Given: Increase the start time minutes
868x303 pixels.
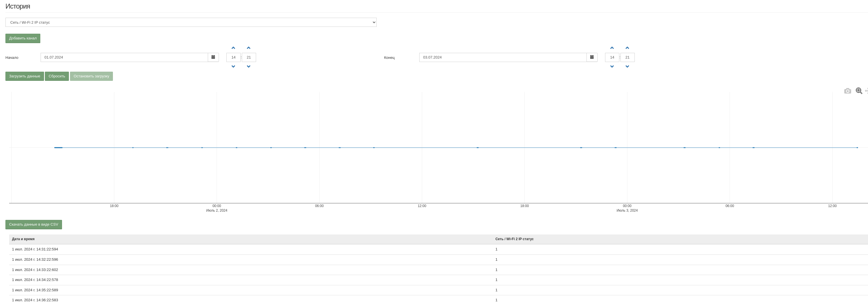Looking at the screenshot, I should pos(249,48).
